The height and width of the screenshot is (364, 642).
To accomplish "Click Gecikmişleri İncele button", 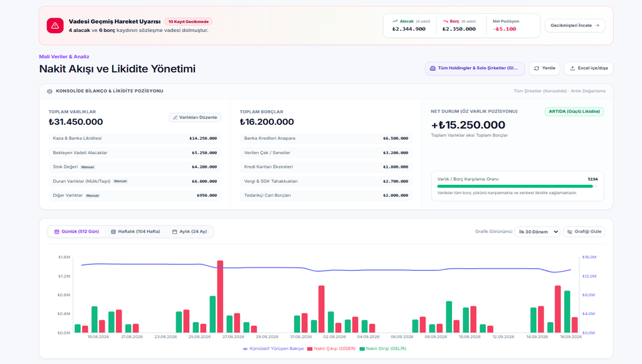I will (x=575, y=25).
